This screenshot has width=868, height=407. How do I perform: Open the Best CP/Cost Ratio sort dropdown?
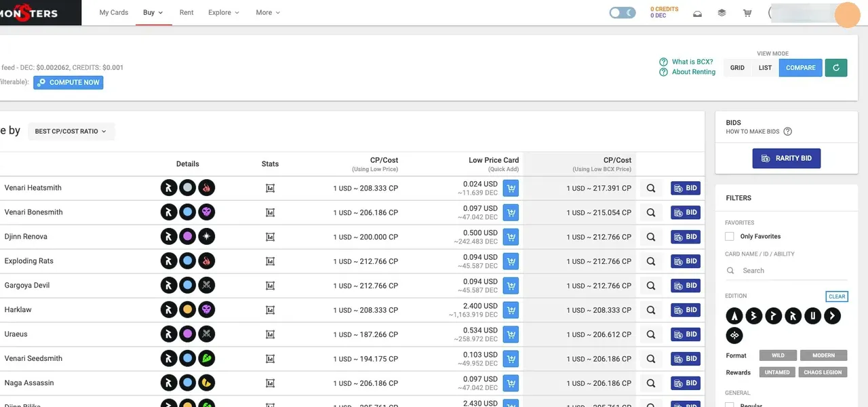pyautogui.click(x=71, y=131)
